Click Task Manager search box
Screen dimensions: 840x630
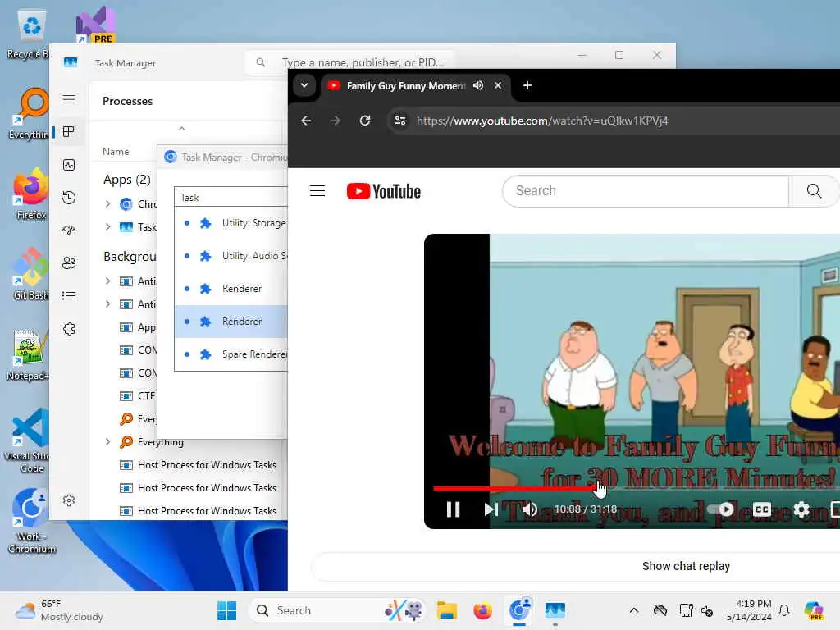click(x=350, y=62)
